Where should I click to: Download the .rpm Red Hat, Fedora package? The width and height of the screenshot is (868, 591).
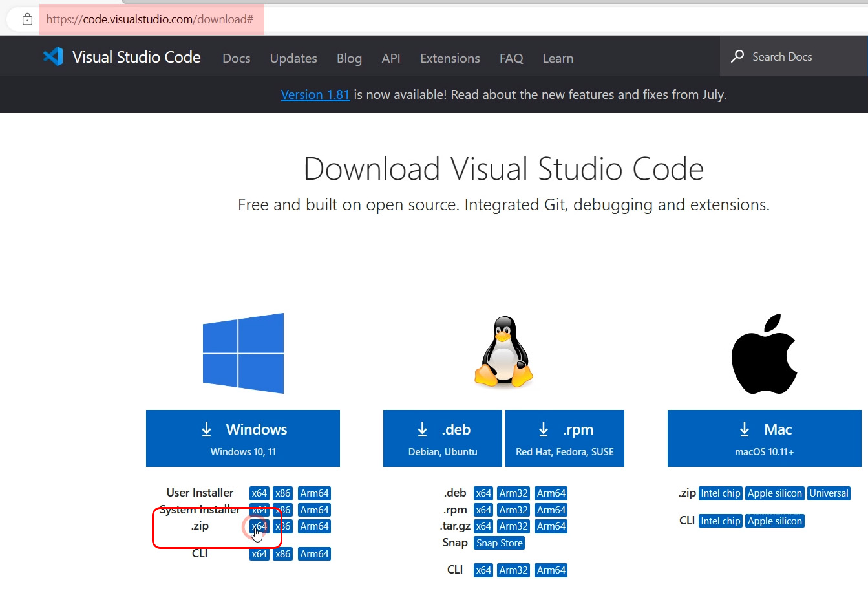(565, 438)
